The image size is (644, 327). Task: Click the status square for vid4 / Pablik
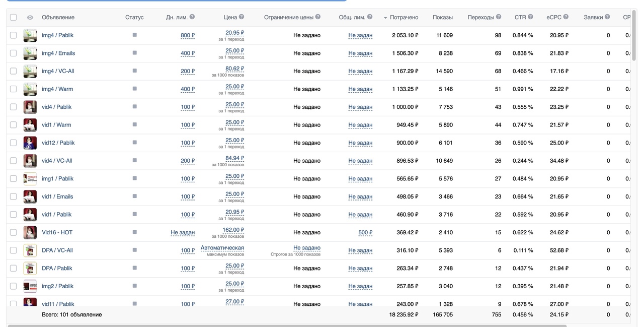134,106
